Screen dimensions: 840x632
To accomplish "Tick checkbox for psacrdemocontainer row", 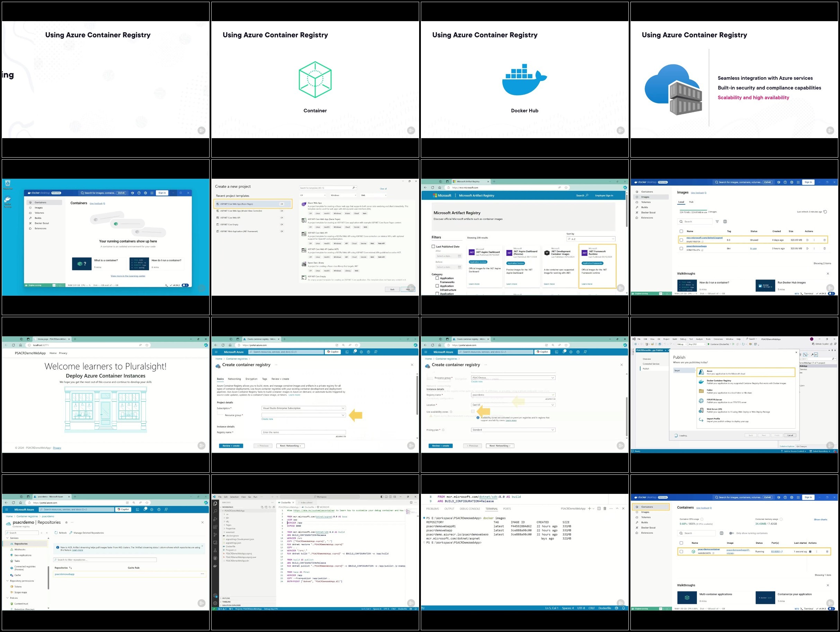I will pos(681,552).
